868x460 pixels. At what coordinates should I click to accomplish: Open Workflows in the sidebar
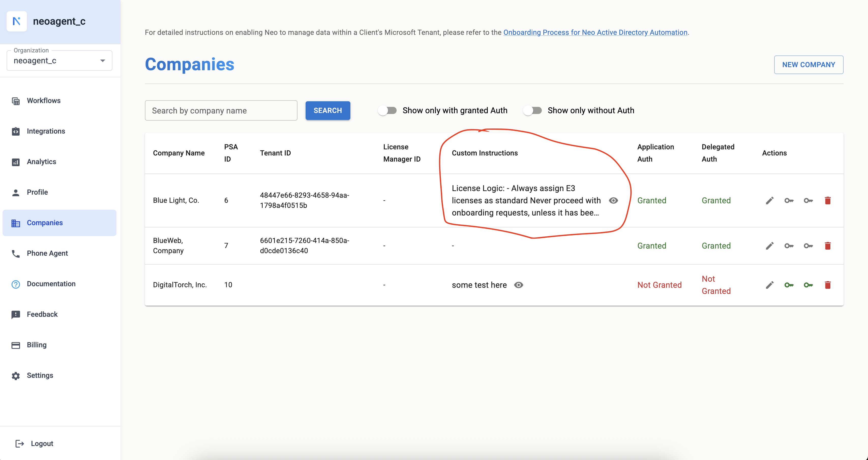(43, 100)
